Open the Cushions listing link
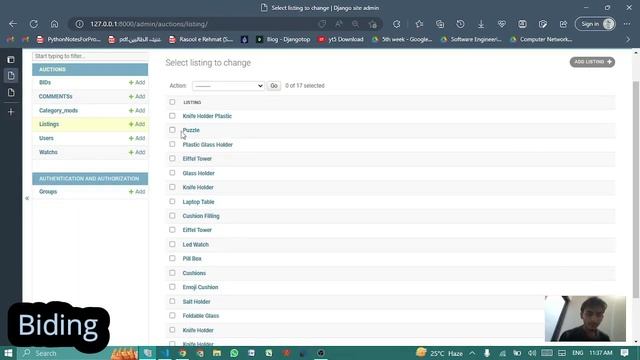 click(194, 273)
